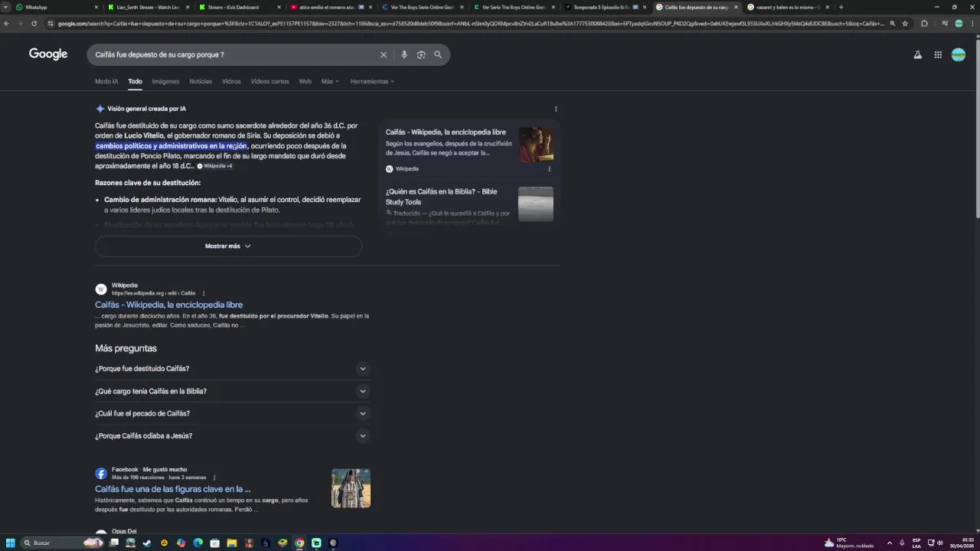Open Chrome extensions puzzle icon
This screenshot has height=551, width=980.
925,24
